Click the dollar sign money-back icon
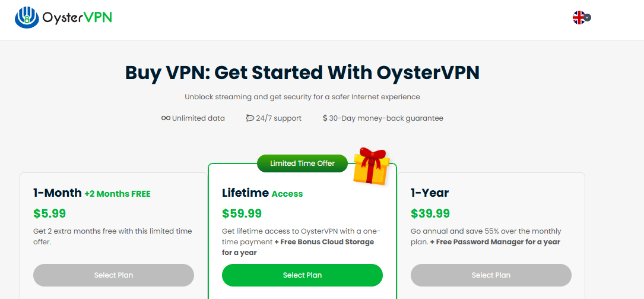 325,118
